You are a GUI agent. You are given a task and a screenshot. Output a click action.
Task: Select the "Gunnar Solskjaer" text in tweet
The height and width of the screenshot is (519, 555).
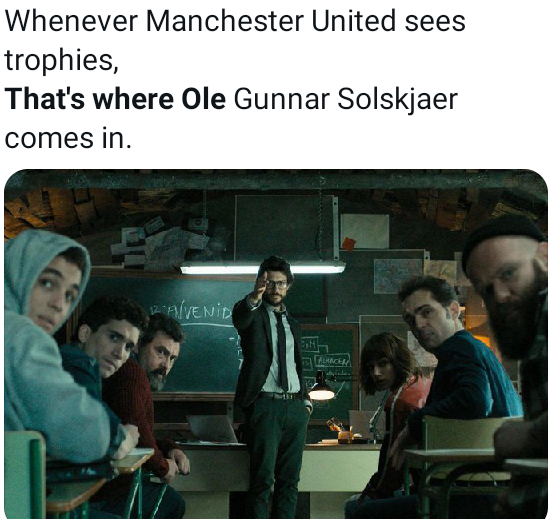346,99
